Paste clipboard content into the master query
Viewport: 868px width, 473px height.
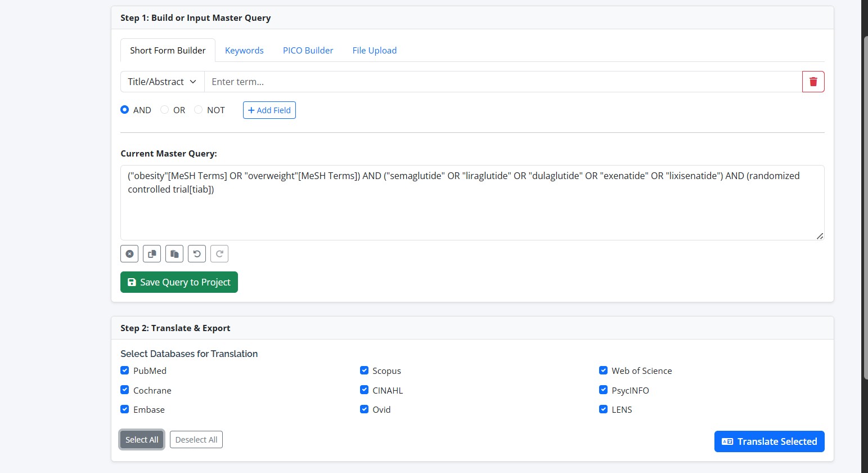[174, 254]
